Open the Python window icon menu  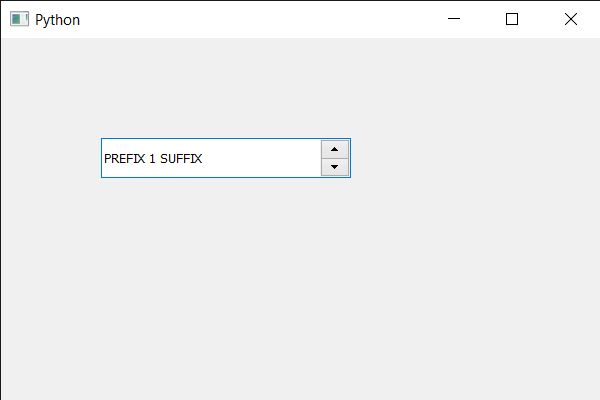[x=19, y=19]
